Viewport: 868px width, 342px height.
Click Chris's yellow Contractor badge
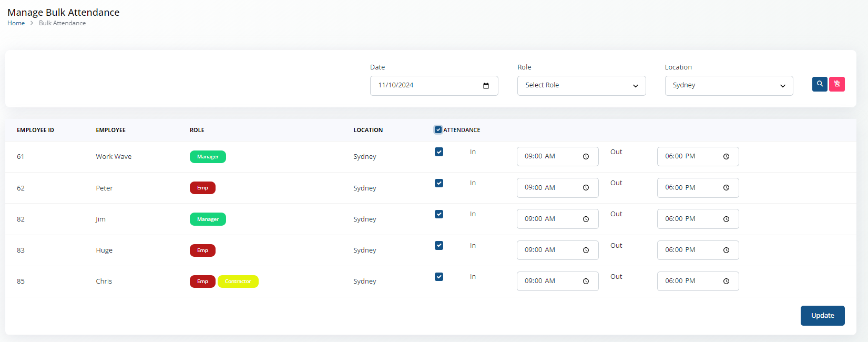coord(238,281)
